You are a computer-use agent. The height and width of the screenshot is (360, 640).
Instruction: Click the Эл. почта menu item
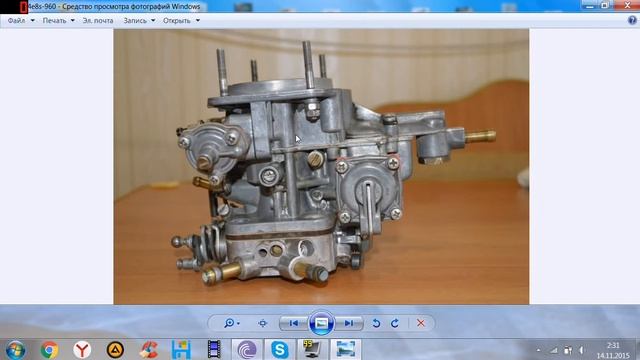(98, 20)
